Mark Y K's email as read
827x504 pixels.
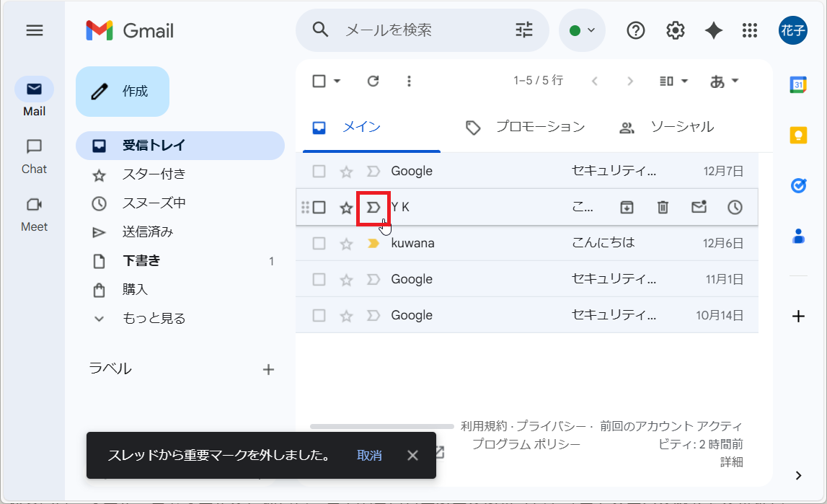coord(699,207)
